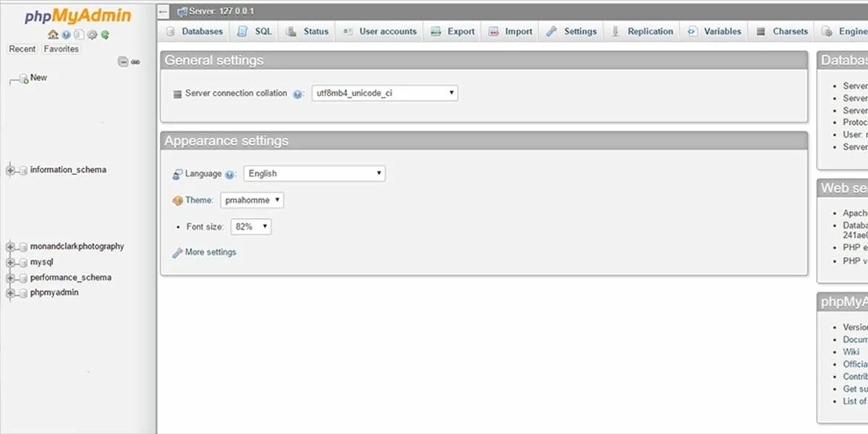Collapse all navigation tree items
The height and width of the screenshot is (434, 868).
123,62
